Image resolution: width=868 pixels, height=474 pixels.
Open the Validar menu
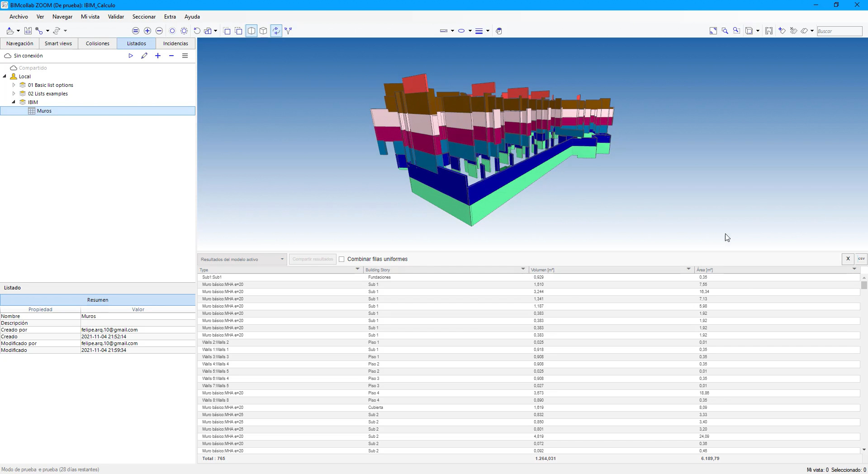(116, 17)
